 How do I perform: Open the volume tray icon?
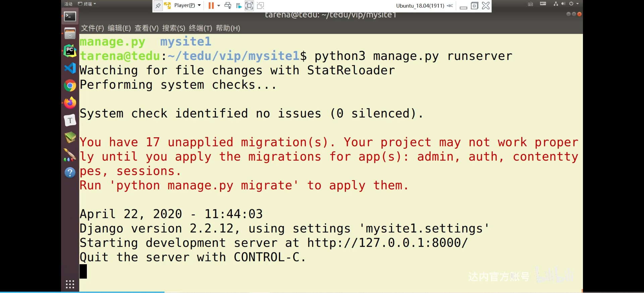tap(563, 4)
